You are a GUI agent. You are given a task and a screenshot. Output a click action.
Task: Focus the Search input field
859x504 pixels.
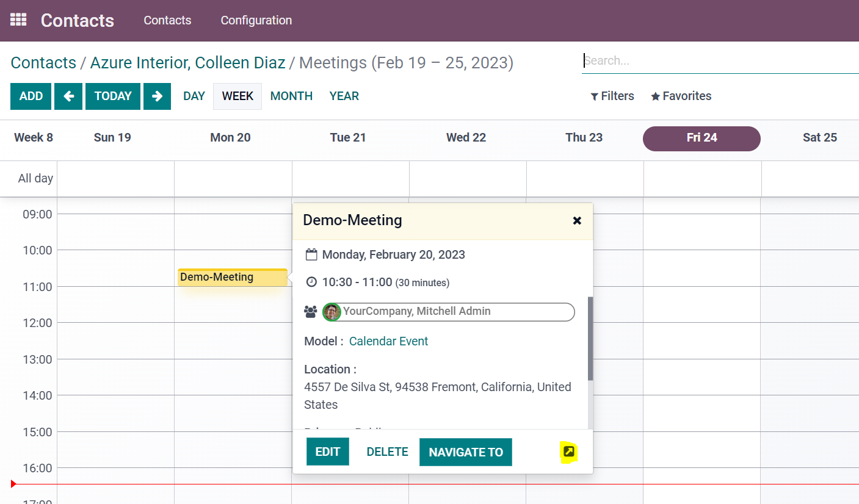719,61
